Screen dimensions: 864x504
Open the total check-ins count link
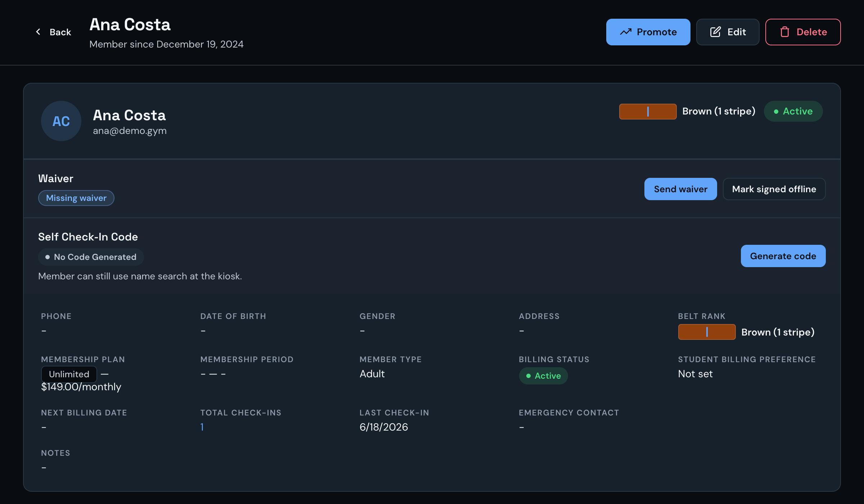click(x=202, y=427)
